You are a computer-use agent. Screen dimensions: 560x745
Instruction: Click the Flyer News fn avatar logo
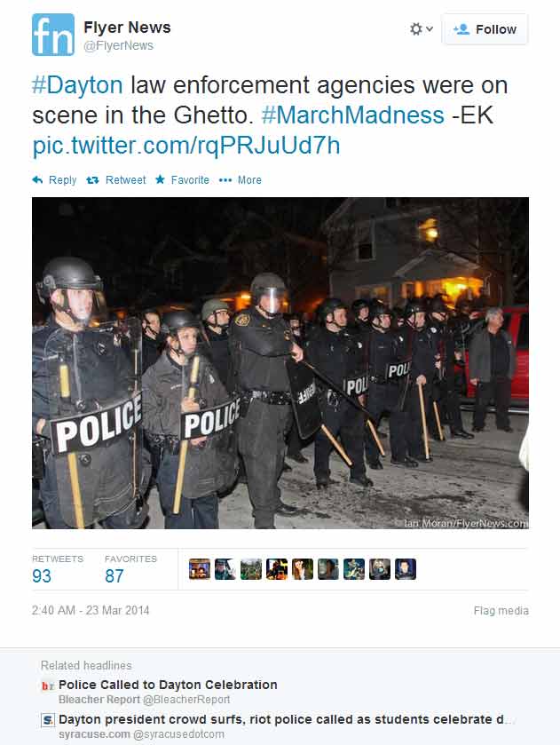point(52,35)
